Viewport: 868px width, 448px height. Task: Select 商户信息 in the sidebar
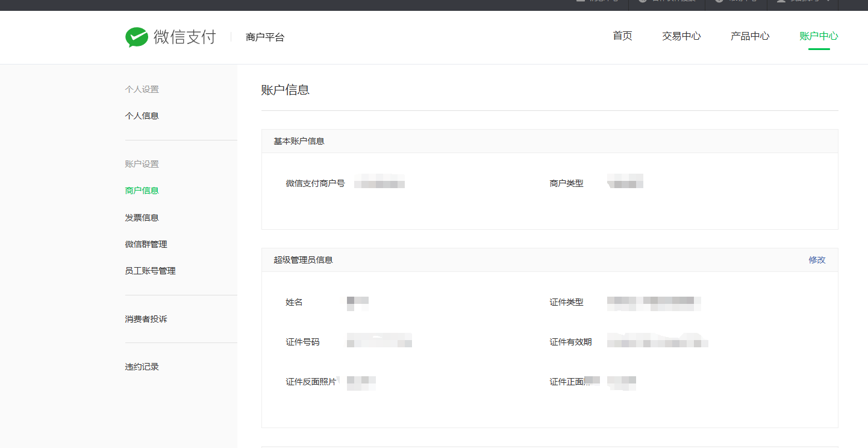(x=142, y=191)
